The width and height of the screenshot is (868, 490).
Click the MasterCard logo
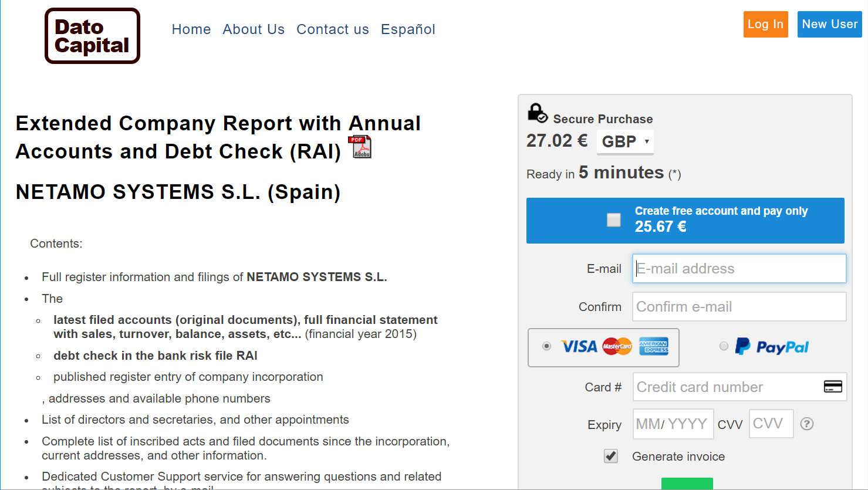pos(617,347)
